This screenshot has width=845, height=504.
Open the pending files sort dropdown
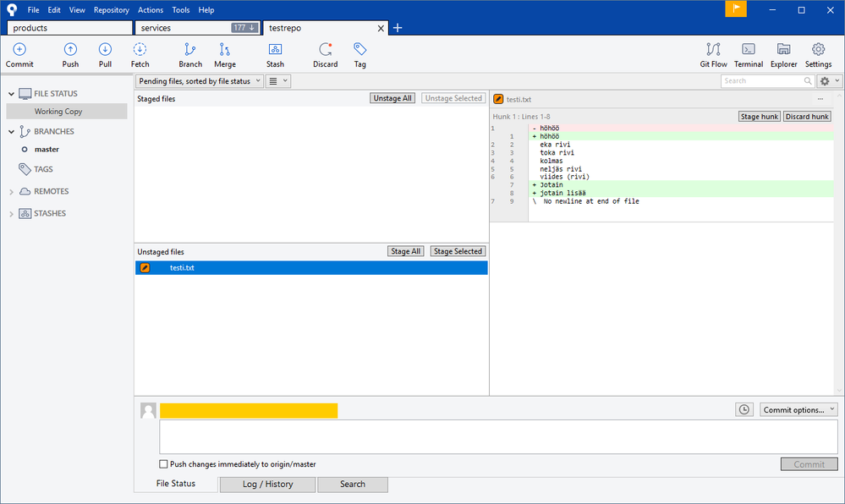[198, 81]
